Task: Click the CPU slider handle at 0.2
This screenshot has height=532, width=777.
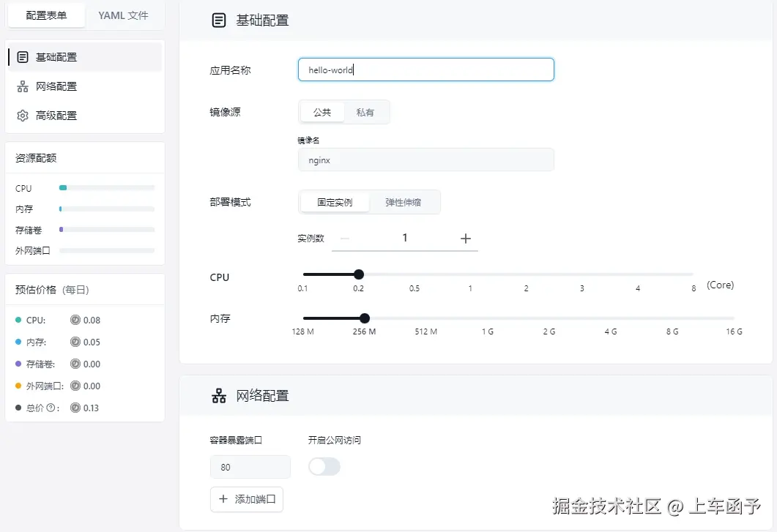Action: [x=358, y=274]
